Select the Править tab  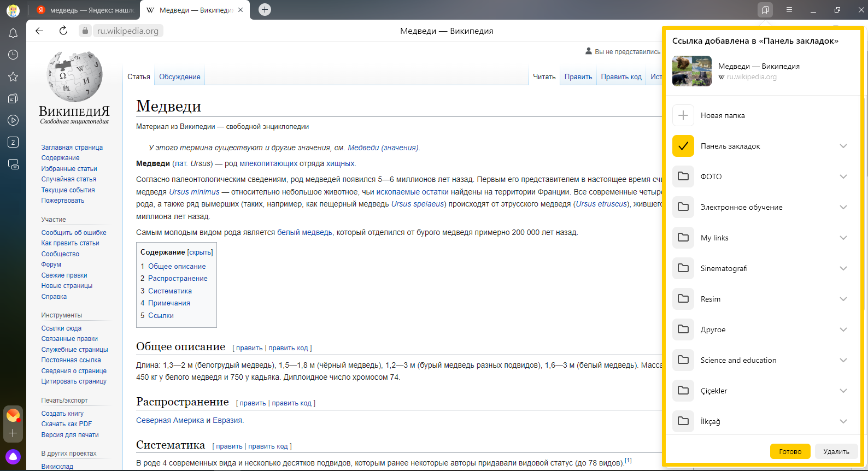578,76
